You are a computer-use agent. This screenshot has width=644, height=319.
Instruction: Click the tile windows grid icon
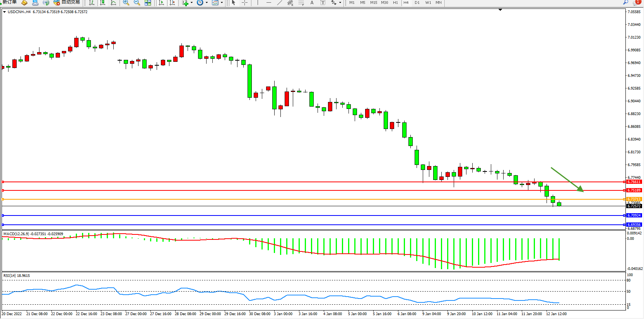coord(148,3)
